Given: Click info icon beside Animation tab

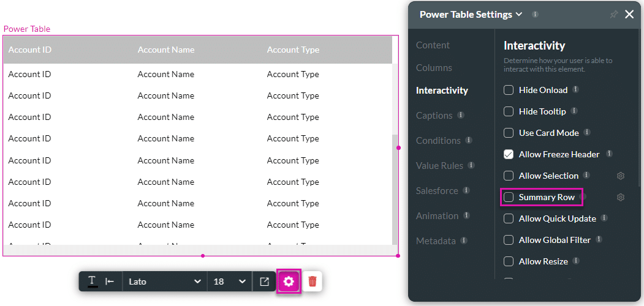Looking at the screenshot, I should (x=466, y=215).
